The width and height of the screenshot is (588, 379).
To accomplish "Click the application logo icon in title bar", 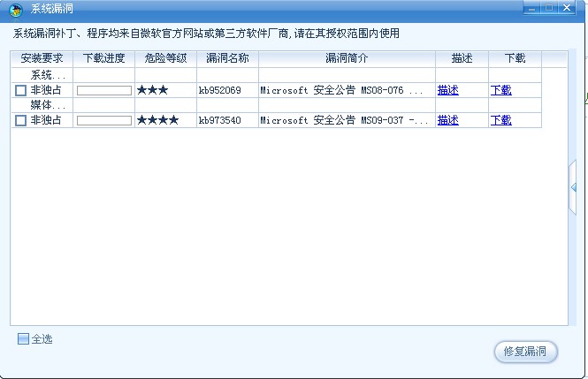I will click(16, 10).
